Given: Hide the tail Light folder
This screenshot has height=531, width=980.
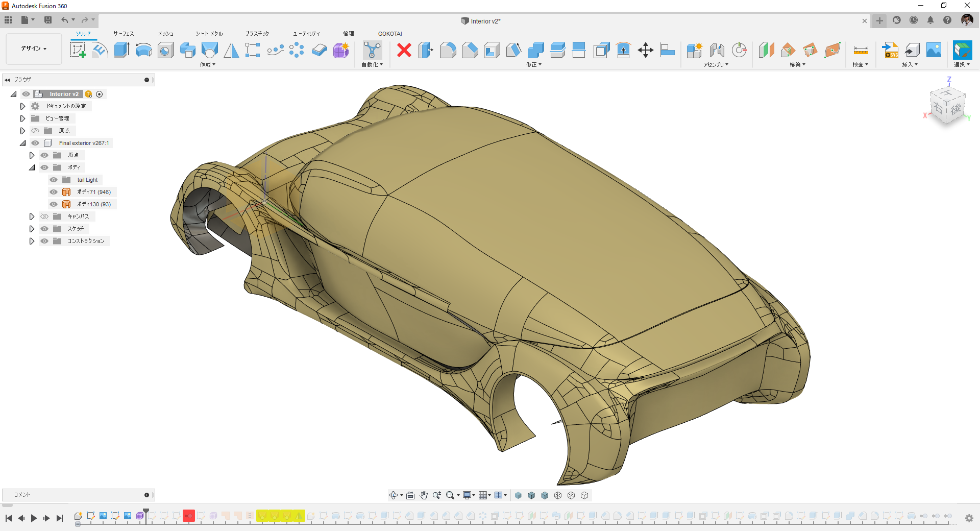Looking at the screenshot, I should pyautogui.click(x=54, y=180).
